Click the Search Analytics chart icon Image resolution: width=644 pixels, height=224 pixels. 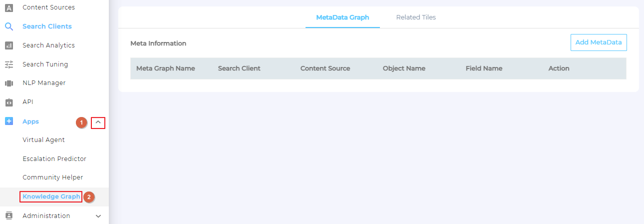click(x=8, y=45)
